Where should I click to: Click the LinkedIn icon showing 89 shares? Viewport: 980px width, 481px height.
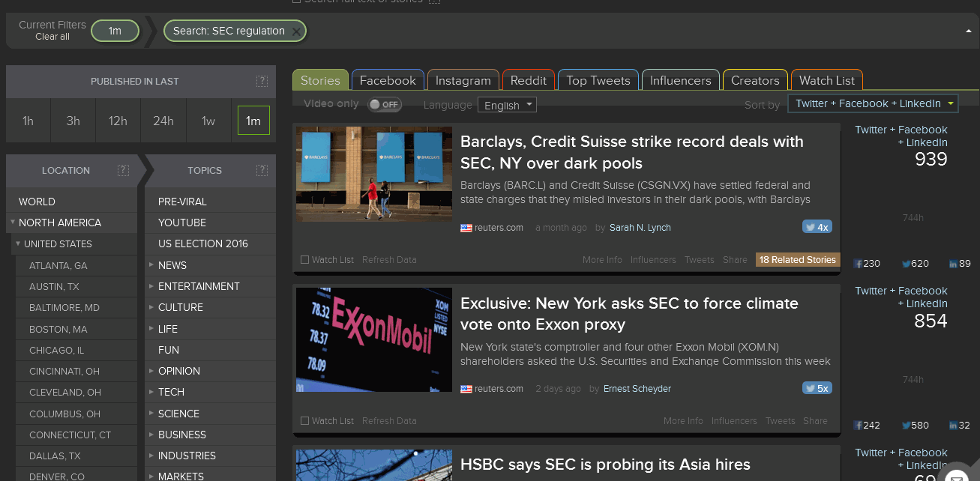pos(952,263)
